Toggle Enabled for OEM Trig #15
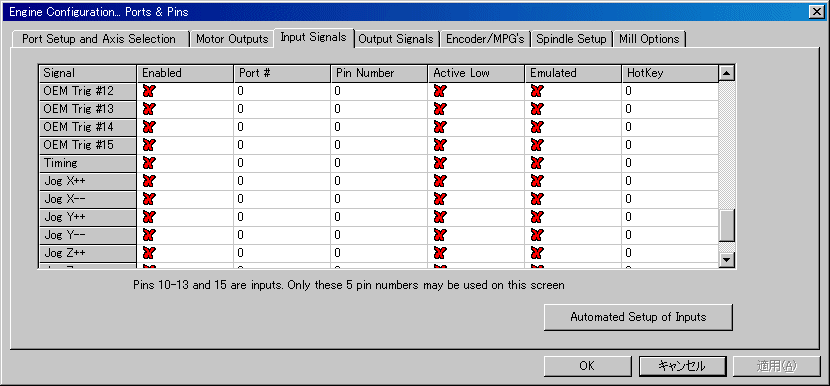 (149, 145)
